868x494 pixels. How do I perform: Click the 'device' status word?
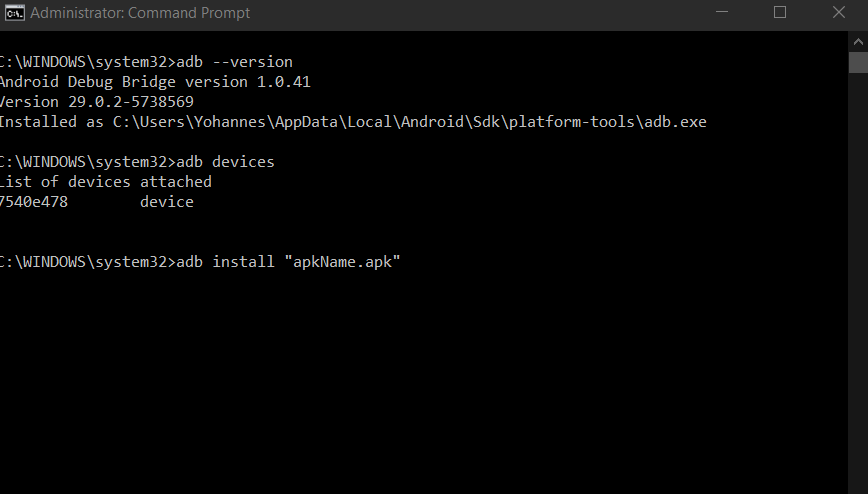167,202
